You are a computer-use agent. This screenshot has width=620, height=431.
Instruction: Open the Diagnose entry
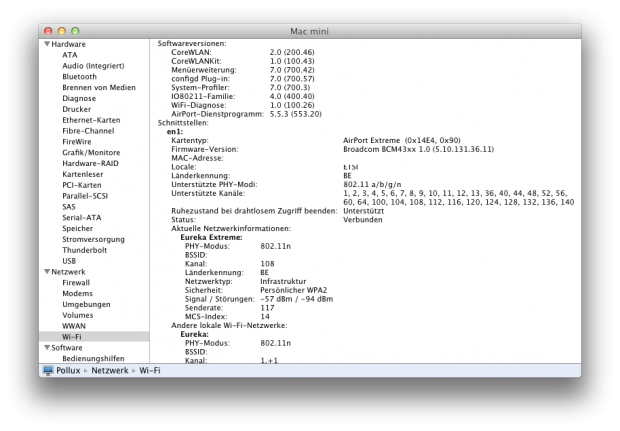[x=79, y=98]
